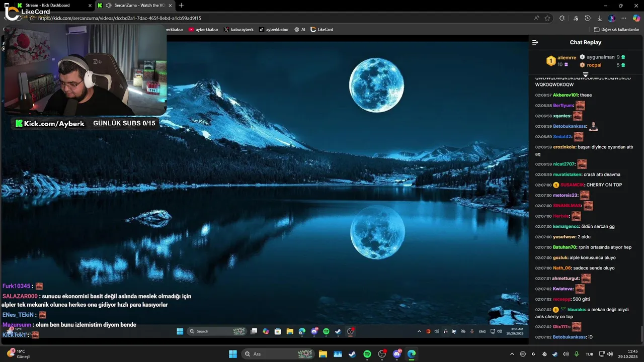Image resolution: width=644 pixels, height=362 pixels.
Task: Open the Diğer sık kullanılanlar favorites folder
Action: (x=616, y=29)
